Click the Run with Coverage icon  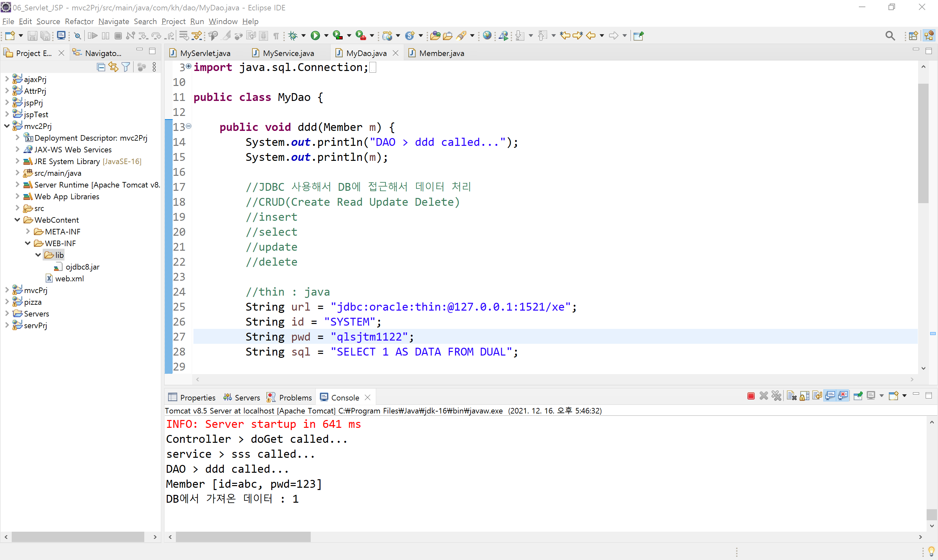pos(337,35)
